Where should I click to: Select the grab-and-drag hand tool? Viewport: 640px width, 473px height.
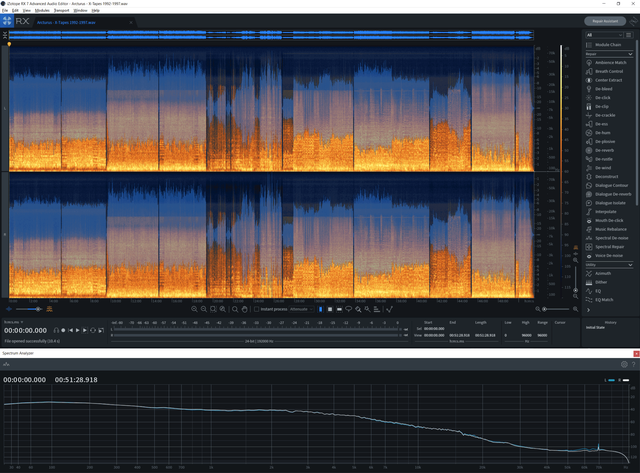click(244, 309)
